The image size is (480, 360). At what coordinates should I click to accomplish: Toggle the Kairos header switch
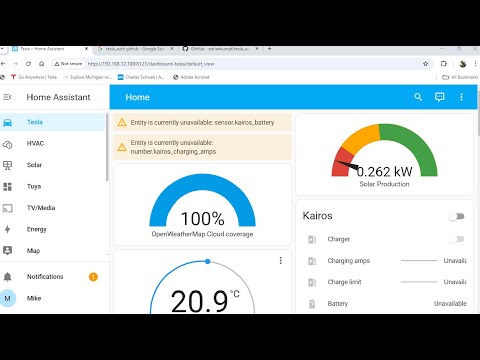click(x=457, y=217)
